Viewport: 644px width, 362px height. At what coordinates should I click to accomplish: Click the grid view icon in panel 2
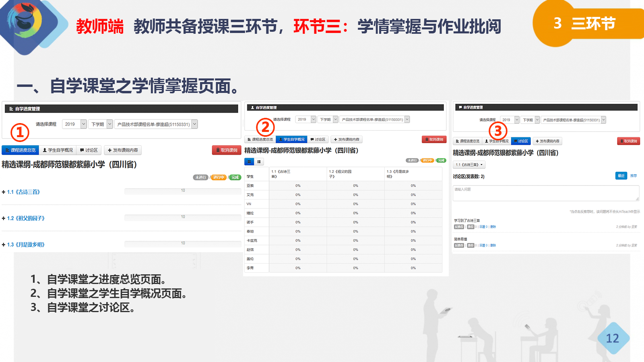click(249, 162)
